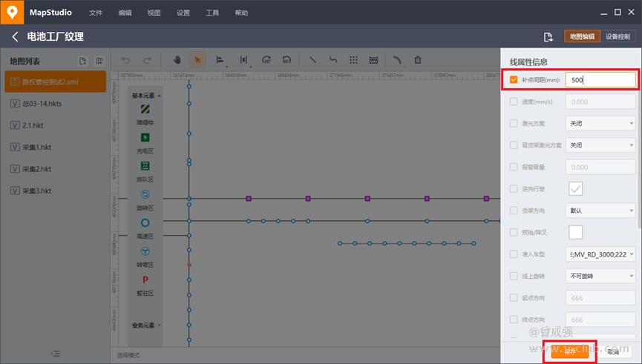Click the undo arrow in the toolbar
Viewport: 642px width, 364px height.
coord(125,61)
